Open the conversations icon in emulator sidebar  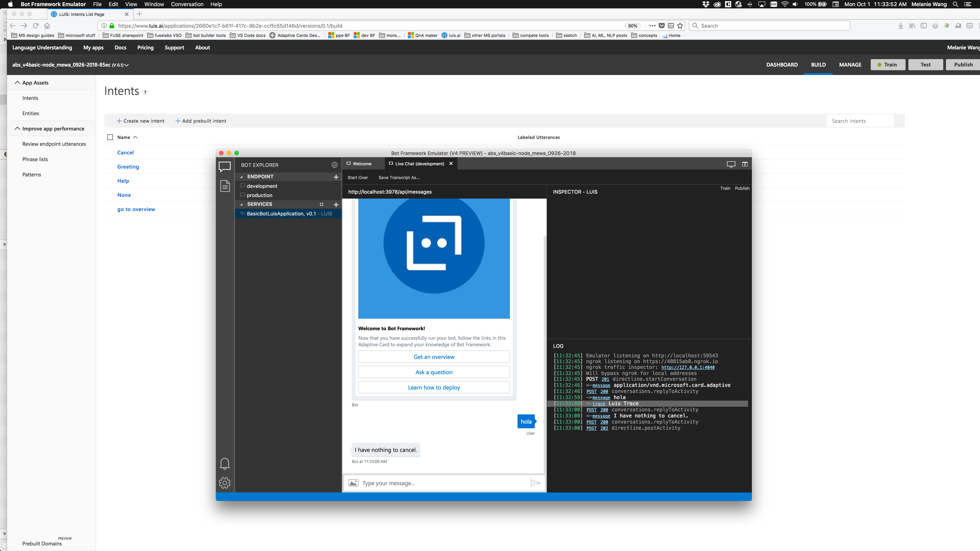pos(225,166)
